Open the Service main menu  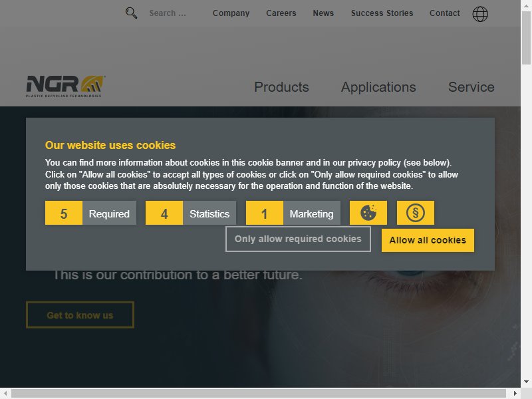pyautogui.click(x=471, y=87)
